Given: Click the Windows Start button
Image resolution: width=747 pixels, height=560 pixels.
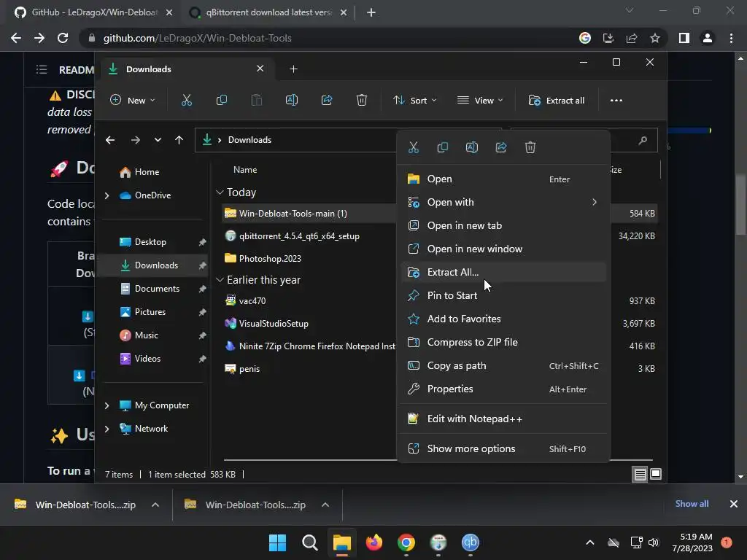Looking at the screenshot, I should (277, 542).
